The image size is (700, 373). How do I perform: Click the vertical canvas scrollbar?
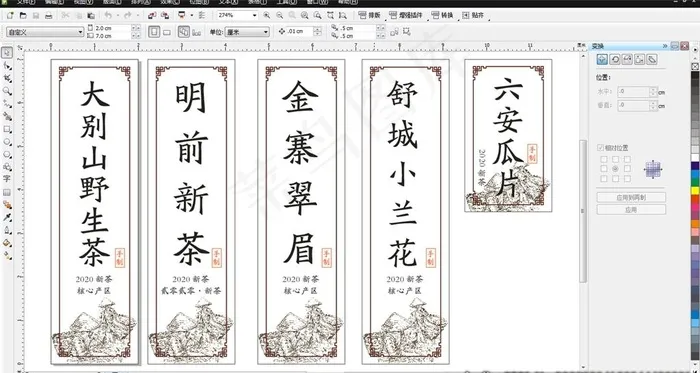[583, 211]
